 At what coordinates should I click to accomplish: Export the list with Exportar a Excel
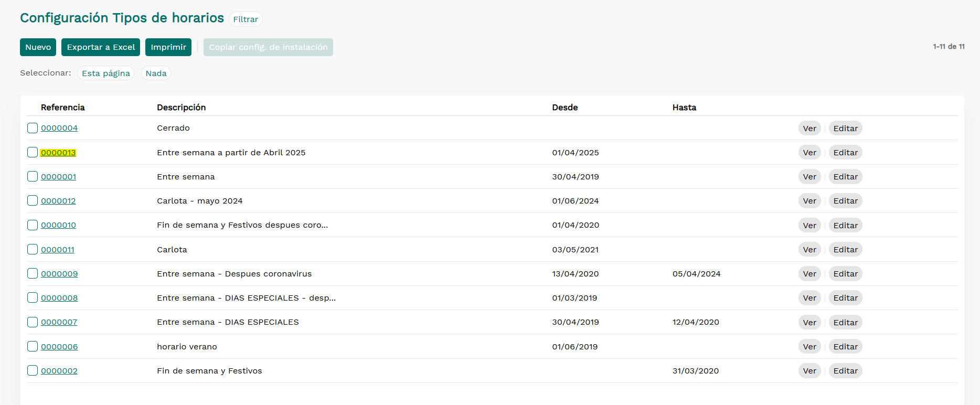101,47
